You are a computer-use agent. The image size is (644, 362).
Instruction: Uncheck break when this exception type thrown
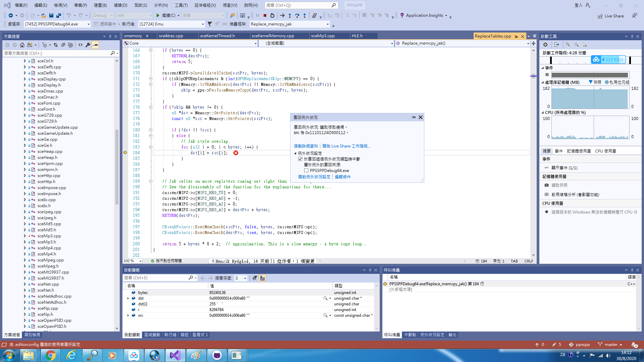point(300,159)
